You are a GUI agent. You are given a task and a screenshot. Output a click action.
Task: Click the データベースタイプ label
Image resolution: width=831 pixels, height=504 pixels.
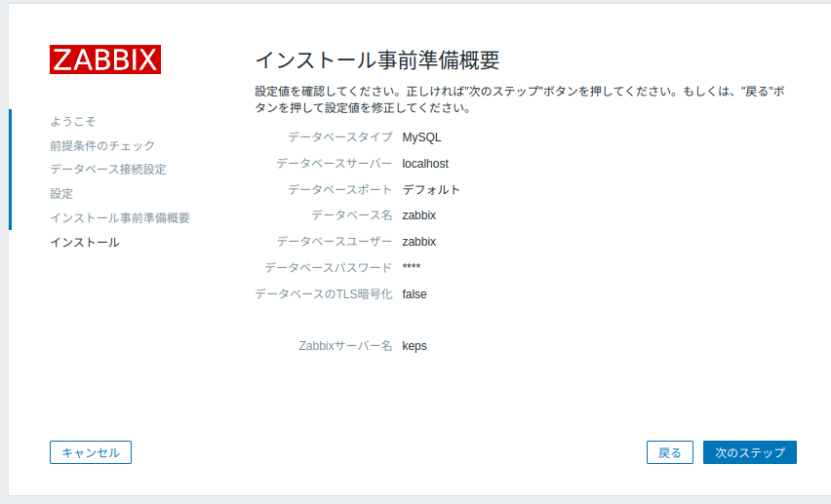pyautogui.click(x=339, y=137)
